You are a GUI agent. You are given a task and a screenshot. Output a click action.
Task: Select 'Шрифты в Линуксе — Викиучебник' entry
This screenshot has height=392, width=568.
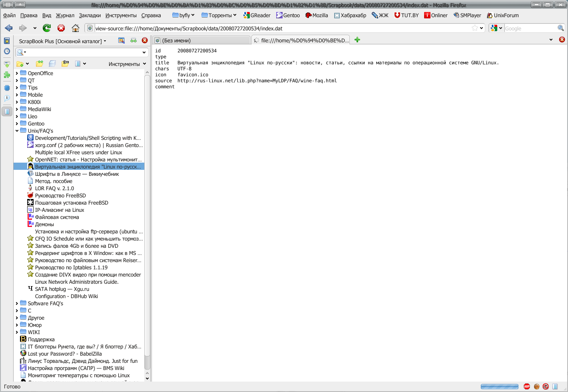pos(77,174)
